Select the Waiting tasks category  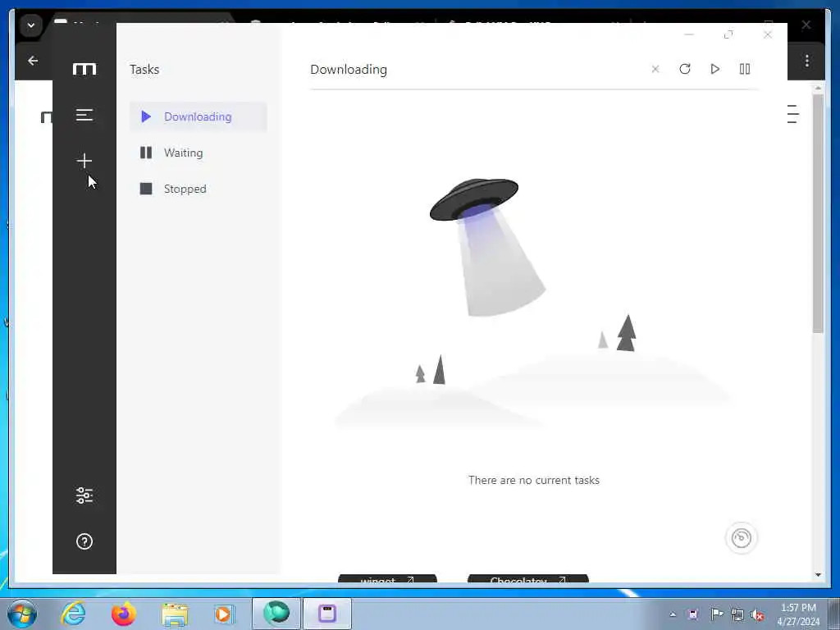[199, 153]
